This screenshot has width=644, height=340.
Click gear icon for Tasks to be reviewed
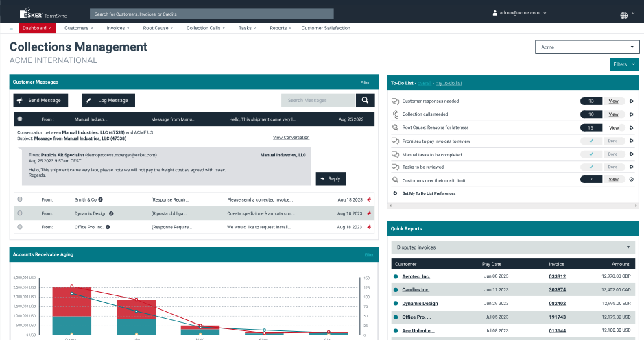click(631, 167)
